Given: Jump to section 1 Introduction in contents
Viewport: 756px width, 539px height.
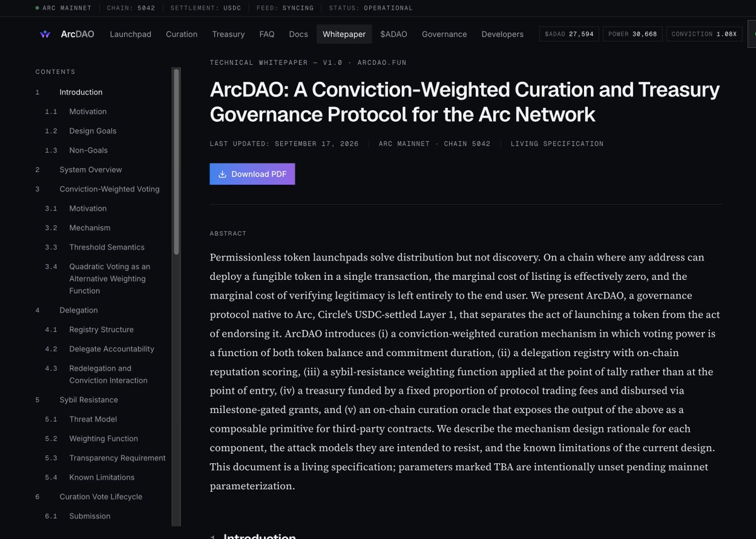Looking at the screenshot, I should tap(81, 92).
